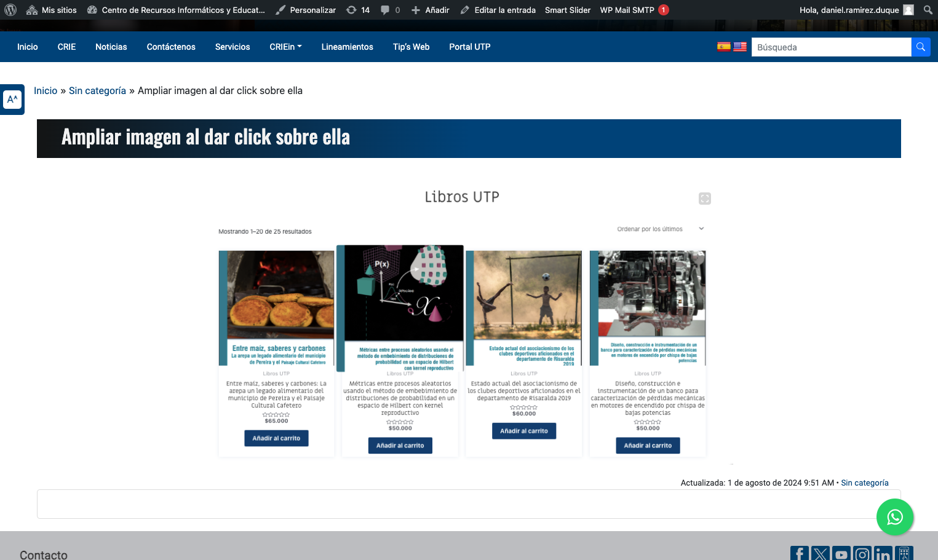Open the CRIE navigation page
Screen dimensions: 938x560
pyautogui.click(x=66, y=47)
